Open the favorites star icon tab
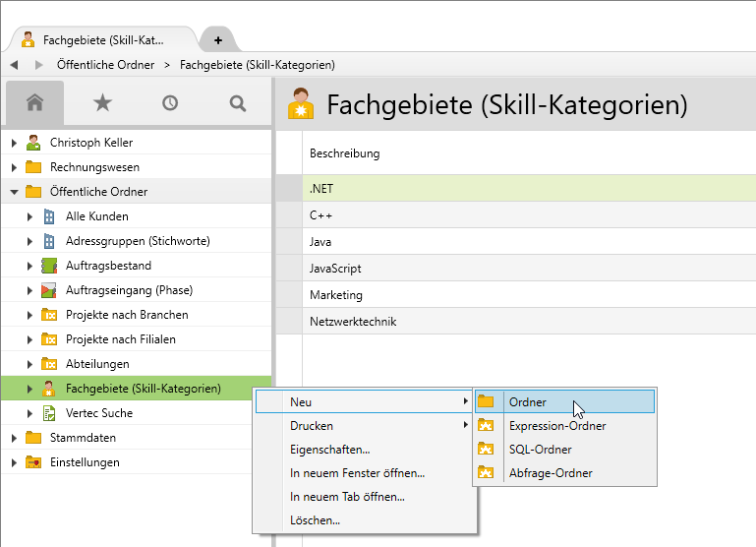 pos(102,102)
